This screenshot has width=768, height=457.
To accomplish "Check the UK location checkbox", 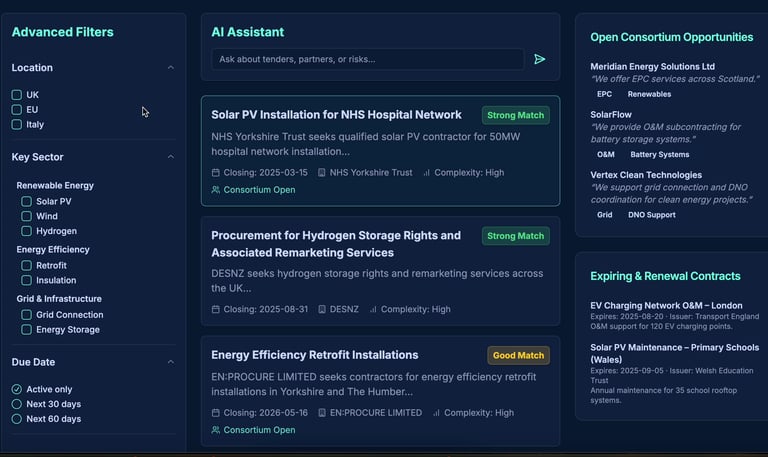I will 17,95.
